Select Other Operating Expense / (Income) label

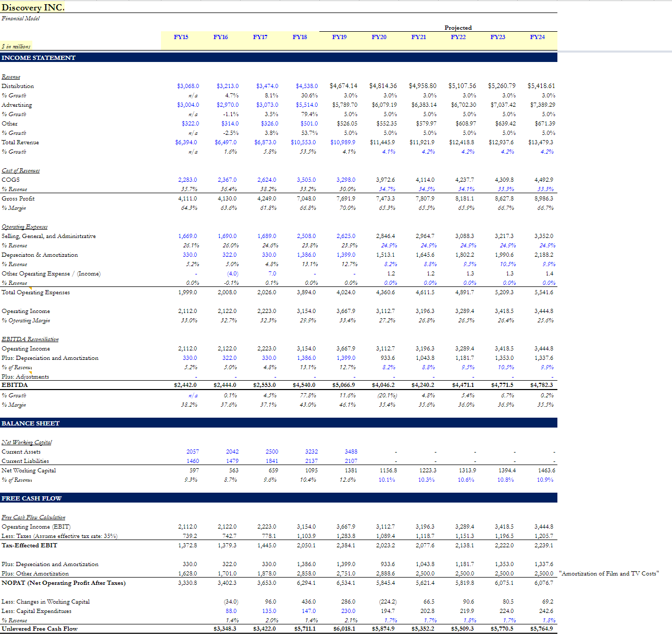(51, 273)
